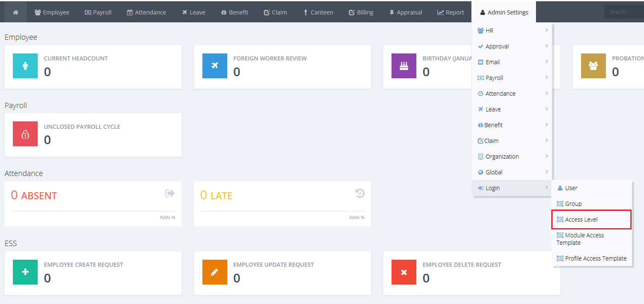This screenshot has height=304, width=644.
Task: Expand the HR submenu in Admin Settings
Action: pyautogui.click(x=512, y=31)
